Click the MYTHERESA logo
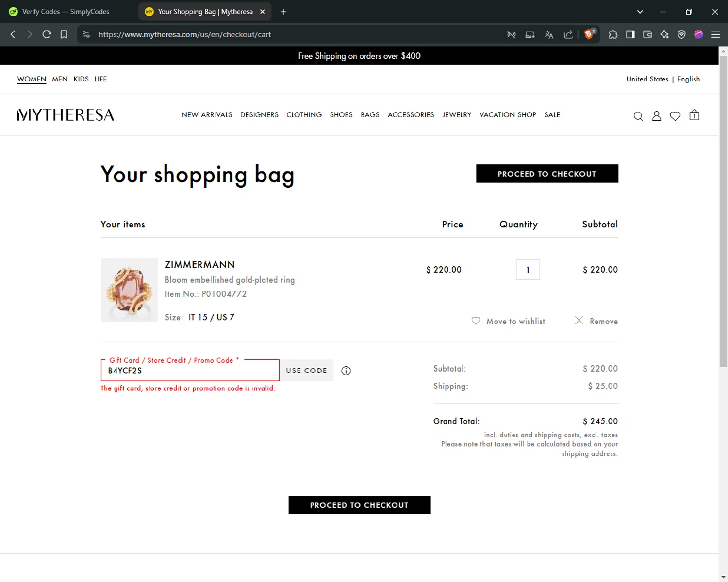The width and height of the screenshot is (728, 582). pyautogui.click(x=66, y=115)
